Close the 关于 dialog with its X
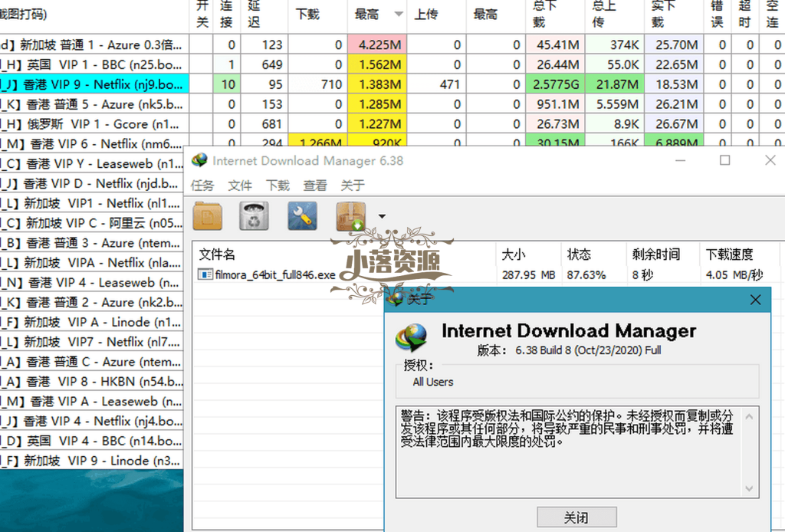Screen dimensions: 785x532 (x=755, y=300)
